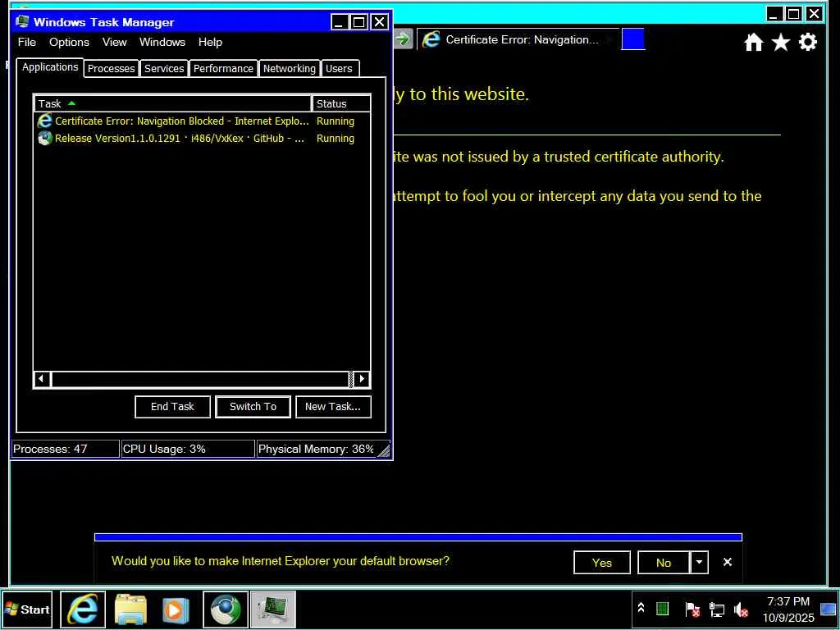Click the horizontal scrollbar track in task list

(x=200, y=379)
